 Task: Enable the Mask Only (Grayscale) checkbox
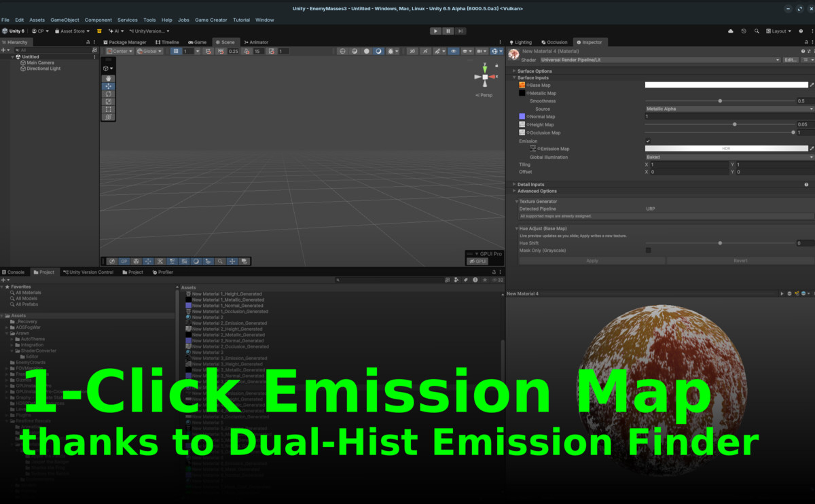[648, 251]
